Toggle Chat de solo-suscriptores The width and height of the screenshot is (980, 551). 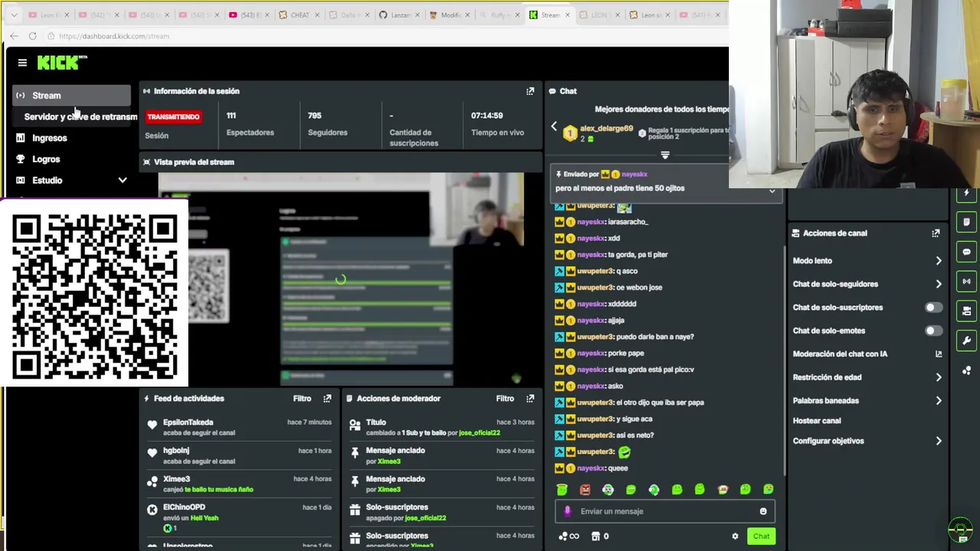point(933,308)
